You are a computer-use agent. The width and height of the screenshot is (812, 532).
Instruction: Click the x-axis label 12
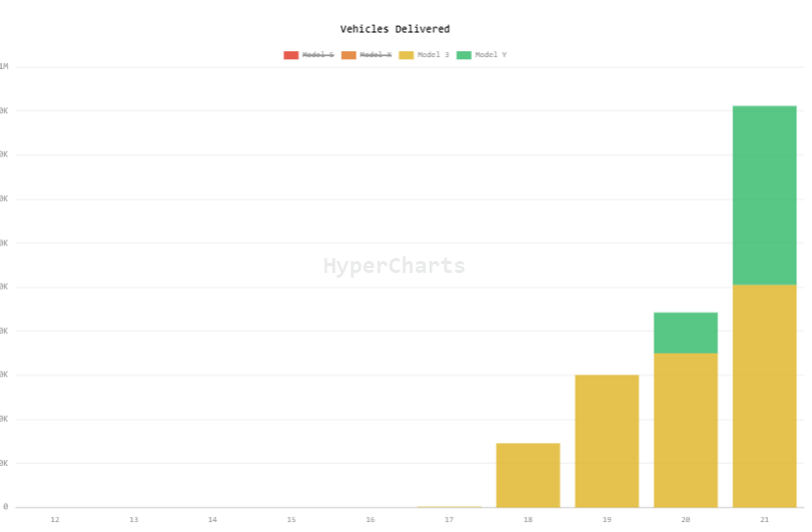(x=55, y=519)
